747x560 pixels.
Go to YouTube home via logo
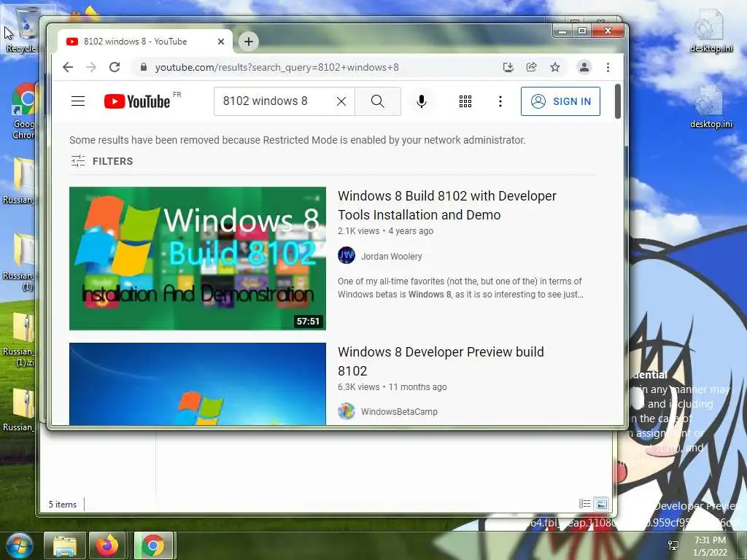click(x=138, y=101)
